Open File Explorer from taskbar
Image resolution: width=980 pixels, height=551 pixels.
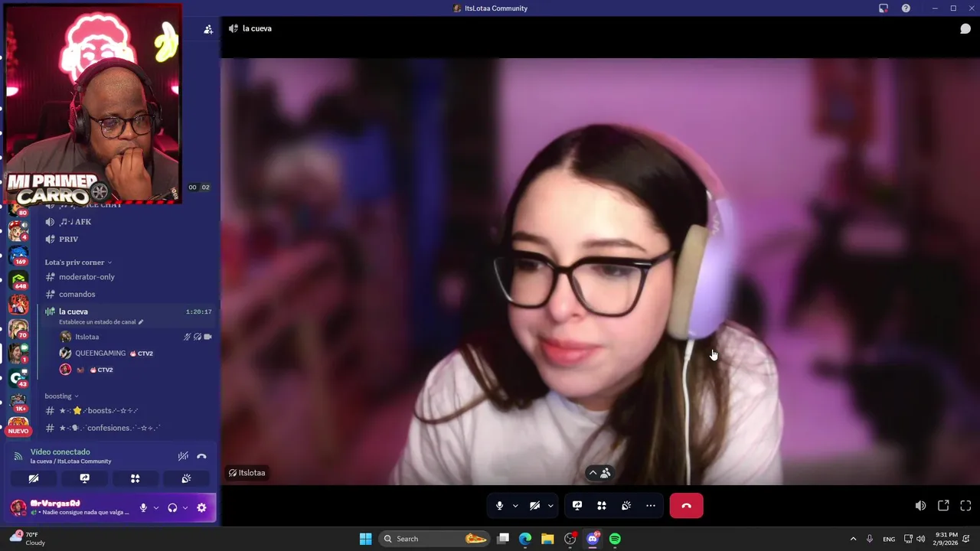547,539
